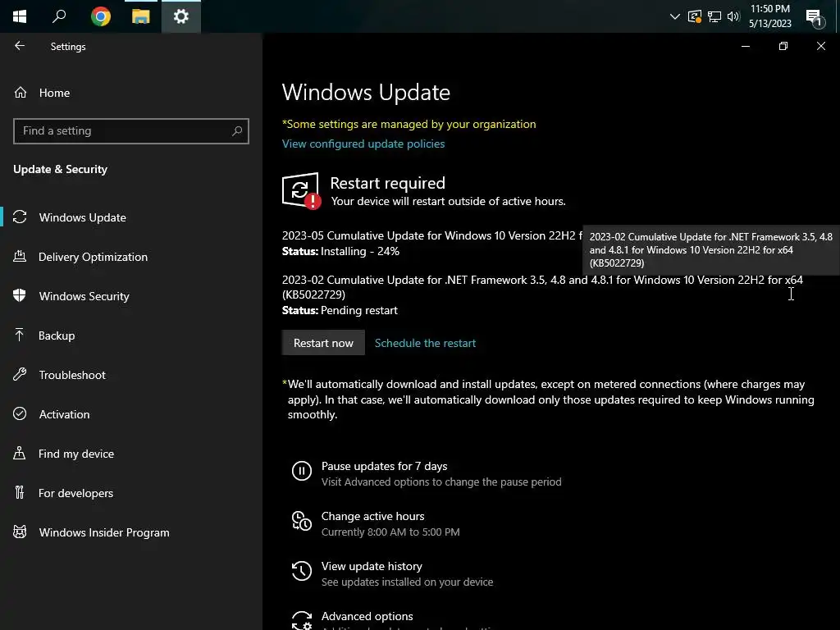This screenshot has height=630, width=840.
Task: Click the Restart required status icon
Action: click(x=301, y=190)
